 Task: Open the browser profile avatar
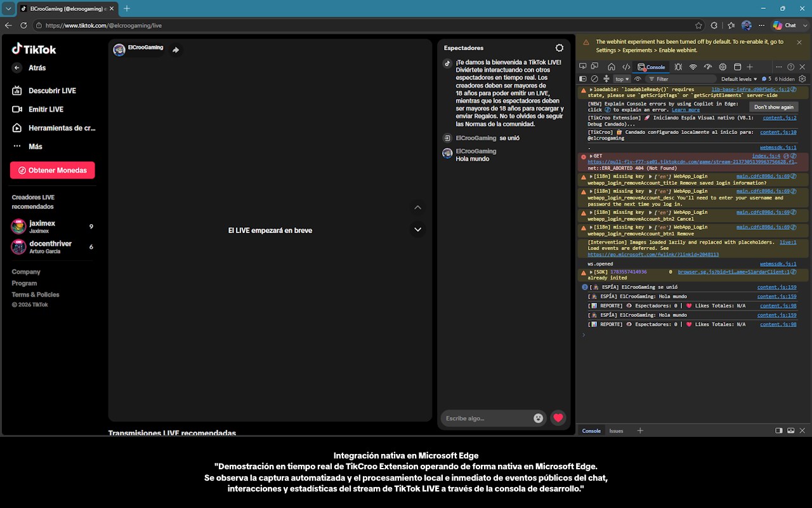[x=747, y=25]
